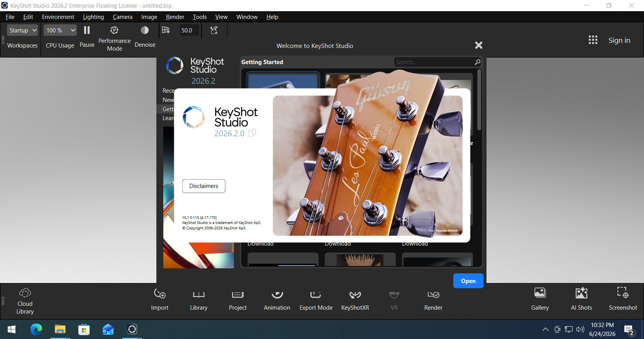Open the Library panel
644x339 pixels.
point(199,300)
